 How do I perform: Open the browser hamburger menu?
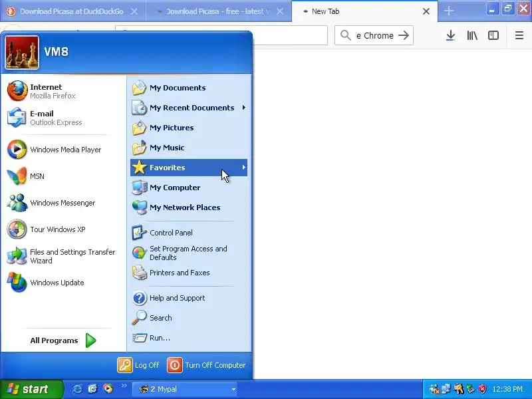[519, 35]
